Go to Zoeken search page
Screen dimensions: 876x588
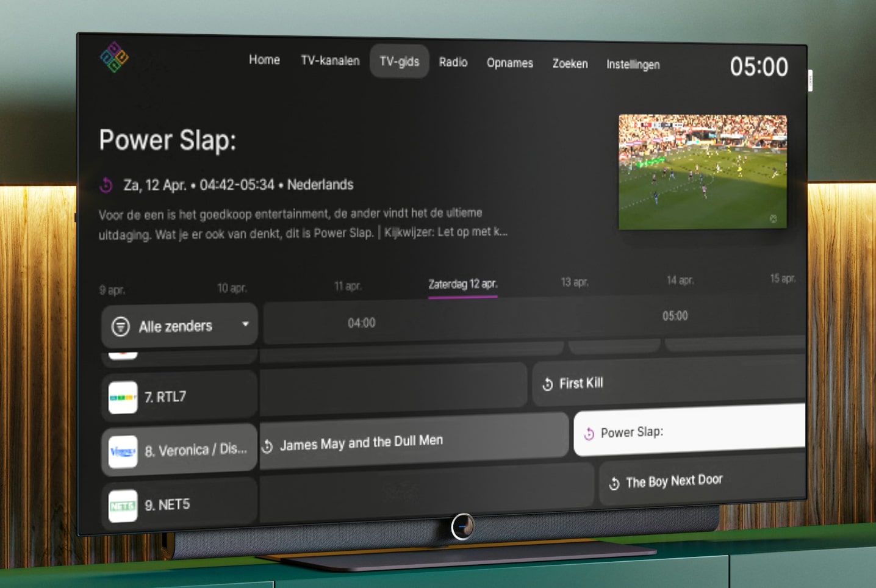pos(570,63)
